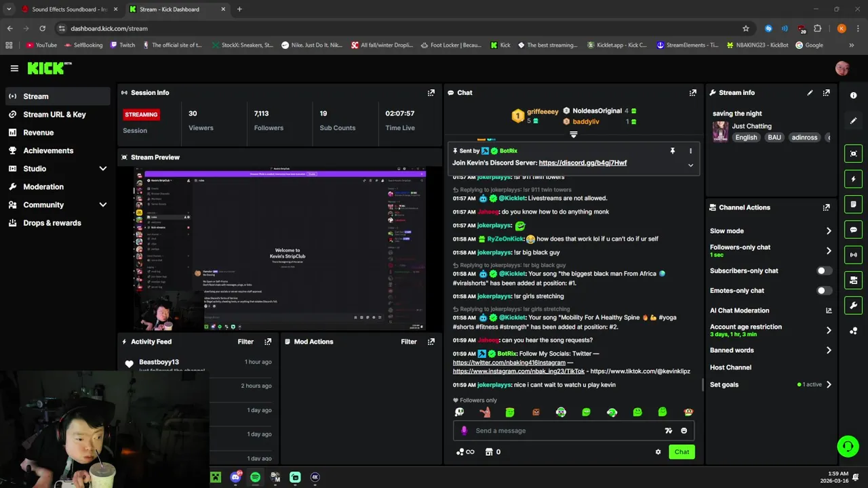
Task: Open Activity Feed Filter dropdown
Action: (245, 342)
